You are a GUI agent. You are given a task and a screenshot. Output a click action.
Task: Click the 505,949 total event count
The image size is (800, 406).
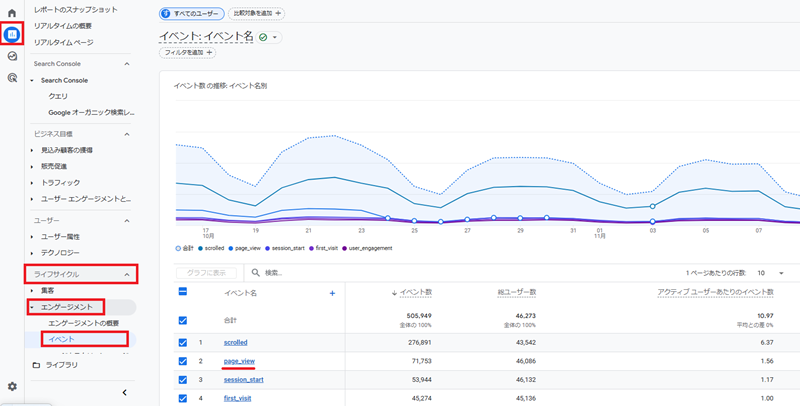(419, 316)
